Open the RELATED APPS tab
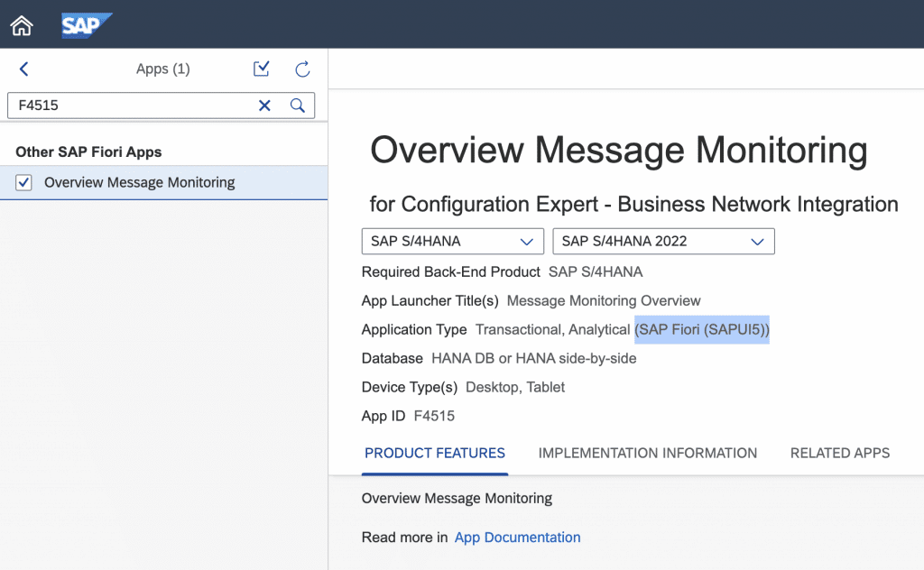 click(839, 453)
